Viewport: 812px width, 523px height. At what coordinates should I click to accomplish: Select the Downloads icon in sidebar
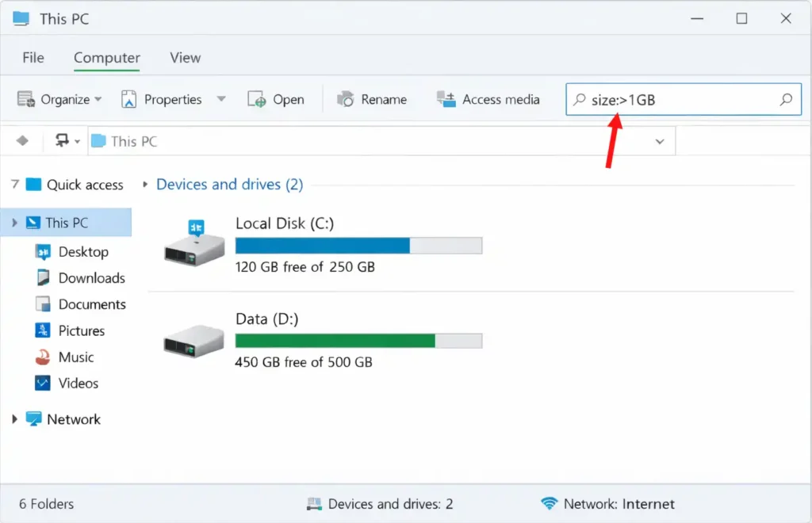[43, 278]
